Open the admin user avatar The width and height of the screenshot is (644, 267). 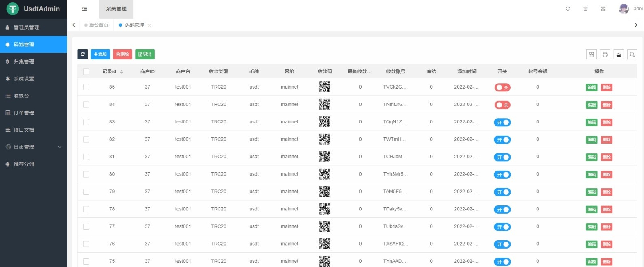[624, 9]
